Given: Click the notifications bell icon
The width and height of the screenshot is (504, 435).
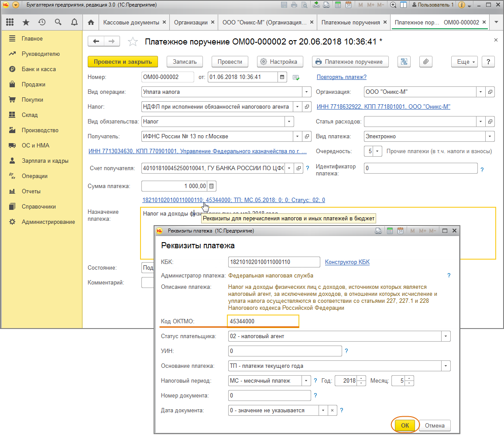Looking at the screenshot, I should coord(74,22).
